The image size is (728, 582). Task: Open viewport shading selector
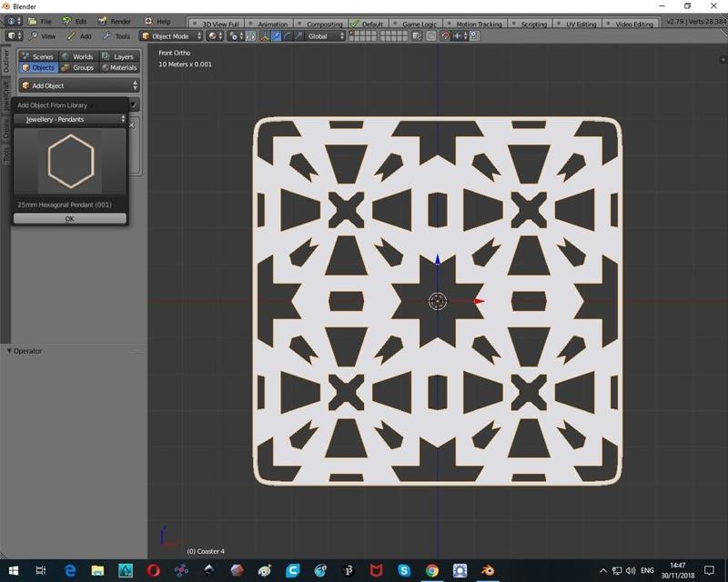215,36
